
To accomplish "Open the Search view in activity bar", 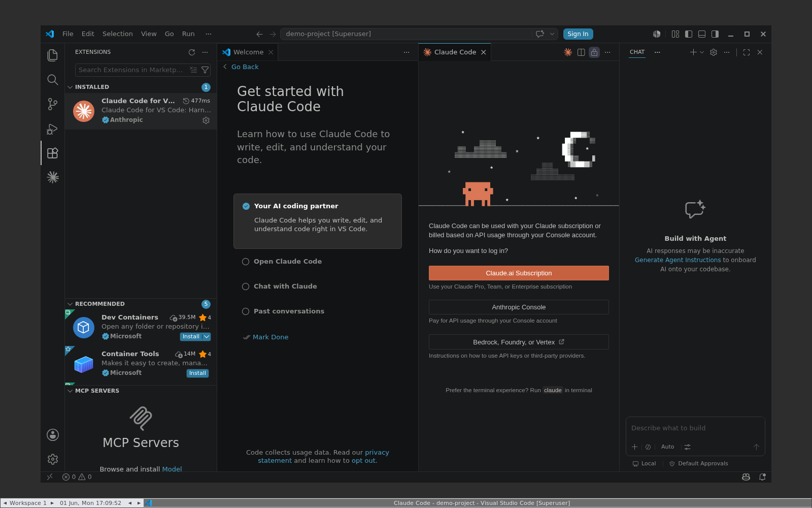I will [52, 80].
